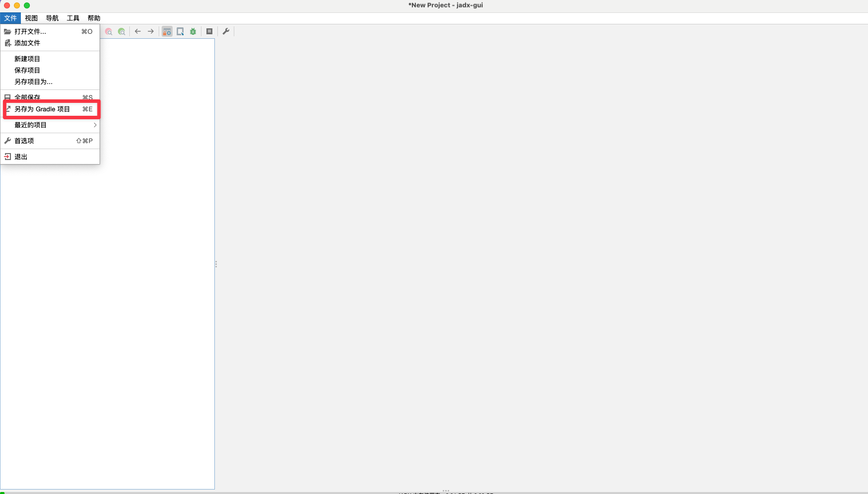Navigate forward with the right arrow
This screenshot has height=494, width=868.
pyautogui.click(x=151, y=31)
